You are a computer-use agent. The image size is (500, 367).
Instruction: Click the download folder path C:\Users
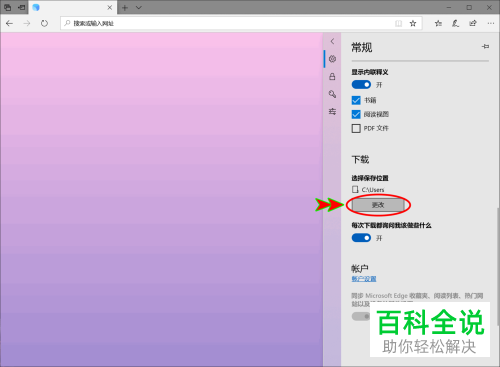coord(373,190)
